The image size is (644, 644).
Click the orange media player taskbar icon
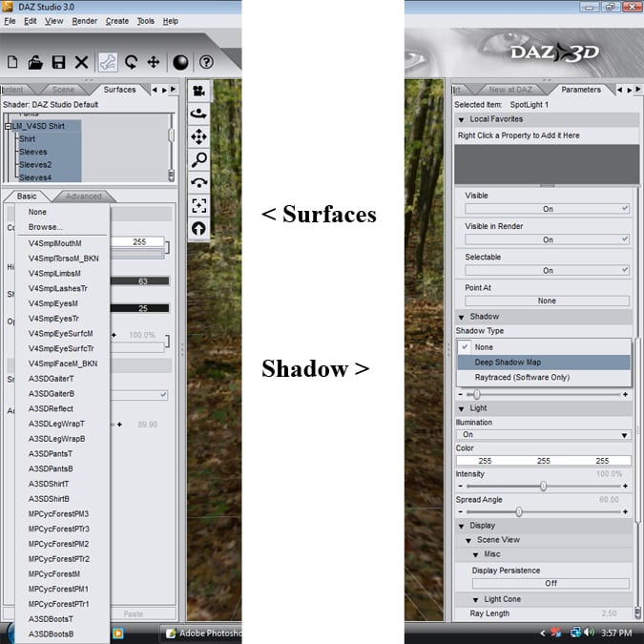tap(118, 633)
